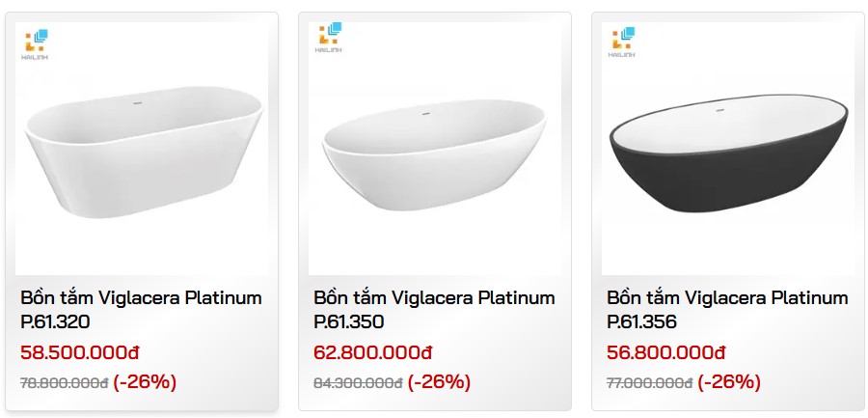Image resolution: width=868 pixels, height=418 pixels.
Task: Click Hailinh logo on P.61.350 card
Action: click(329, 40)
